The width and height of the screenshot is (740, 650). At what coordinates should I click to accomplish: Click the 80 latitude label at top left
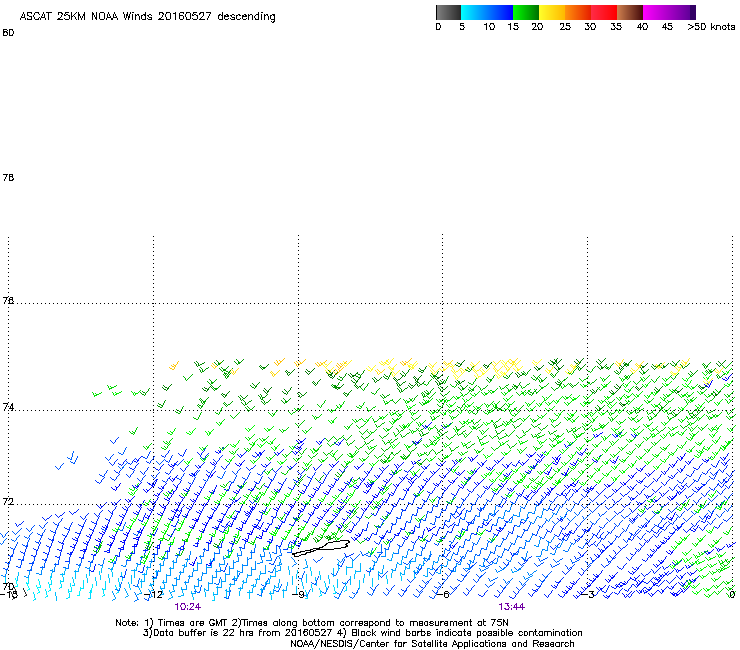[x=8, y=33]
